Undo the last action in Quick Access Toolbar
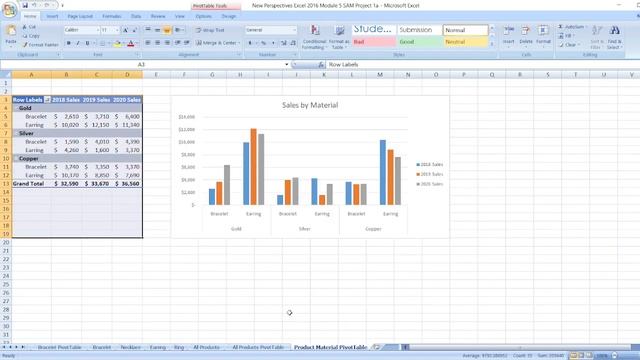This screenshot has height=360, width=640. tap(35, 5)
